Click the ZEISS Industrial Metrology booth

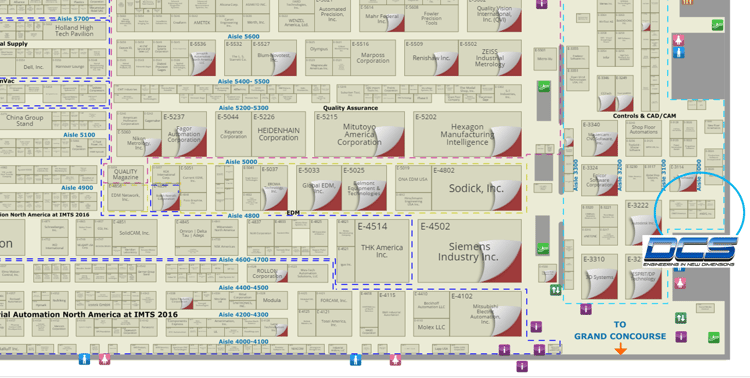coord(490,58)
